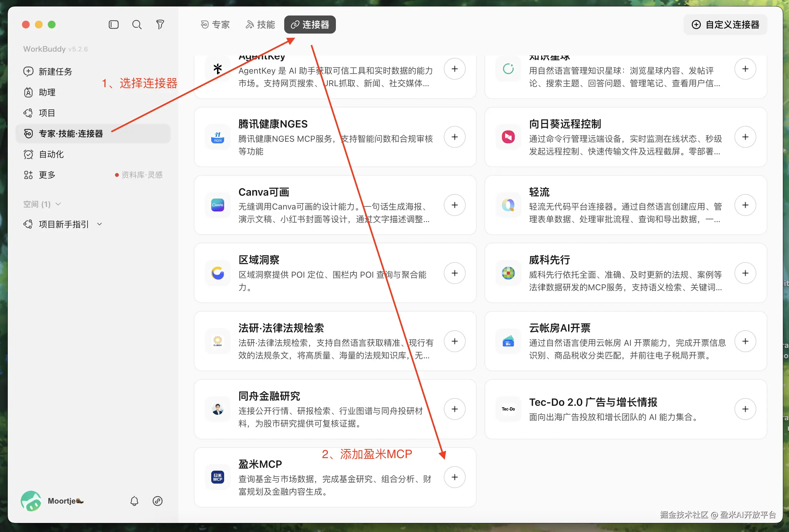Click the 资料库·灵感 label

click(142, 175)
